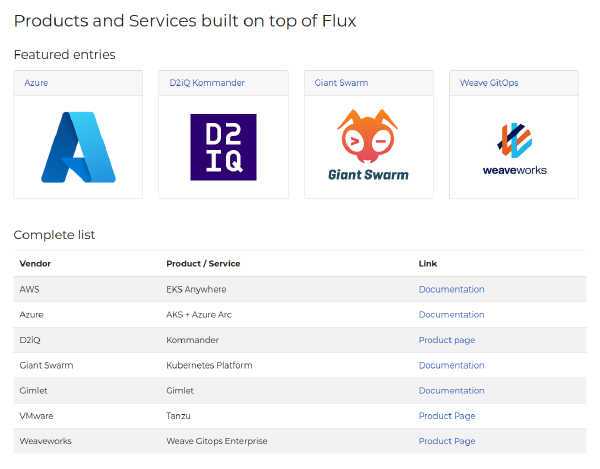This screenshot has height=469, width=600.
Task: Click the Product / Service column header
Action: pos(203,264)
